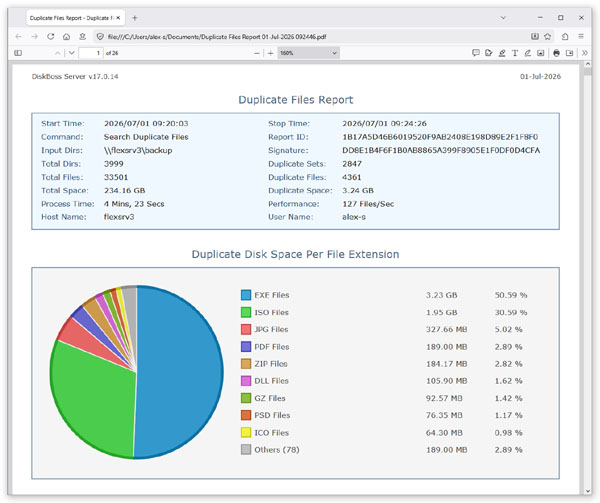Image resolution: width=600 pixels, height=503 pixels.
Task: Open the extensions icon in the toolbar
Action: (x=565, y=37)
